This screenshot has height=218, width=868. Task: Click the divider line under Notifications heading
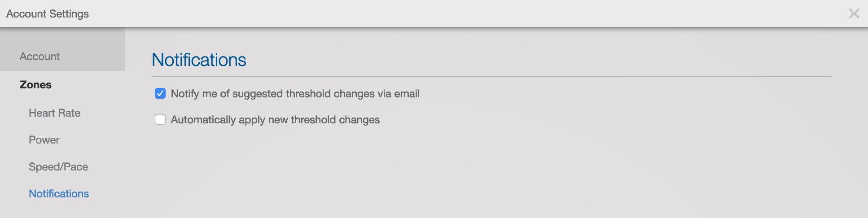coord(491,77)
